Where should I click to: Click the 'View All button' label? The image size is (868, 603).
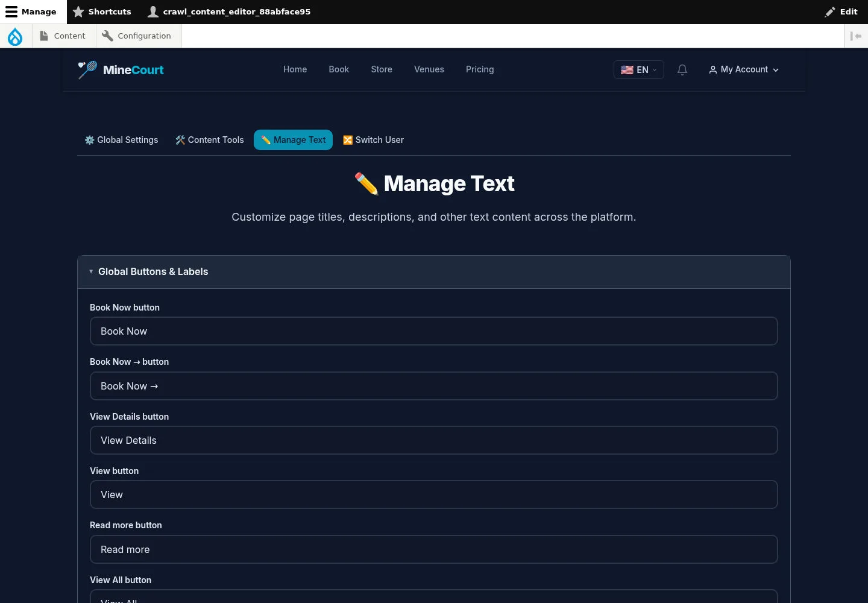(121, 580)
